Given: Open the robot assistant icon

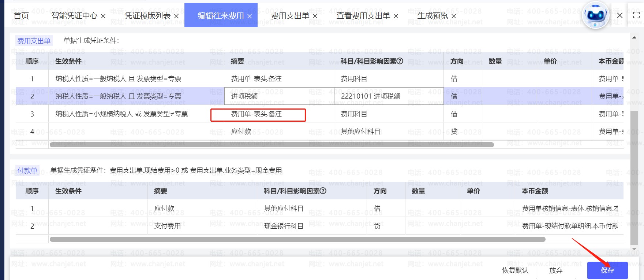Looking at the screenshot, I should point(595,15).
